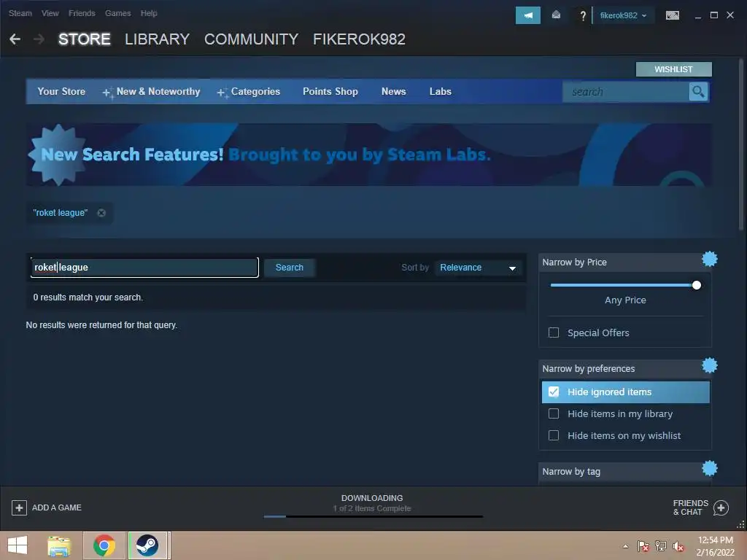Click the Add a Game plus icon
The height and width of the screenshot is (560, 747).
[19, 507]
